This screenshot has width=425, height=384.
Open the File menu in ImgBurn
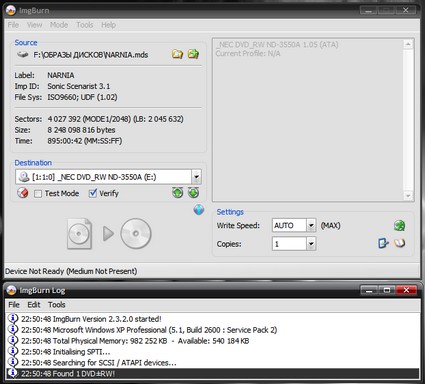click(13, 25)
